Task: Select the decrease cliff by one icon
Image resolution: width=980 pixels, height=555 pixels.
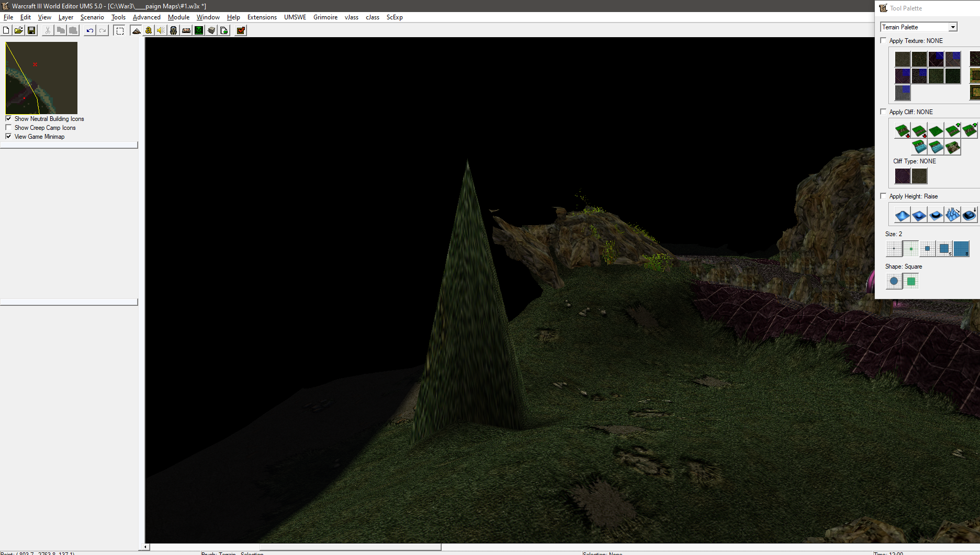Action: click(919, 130)
